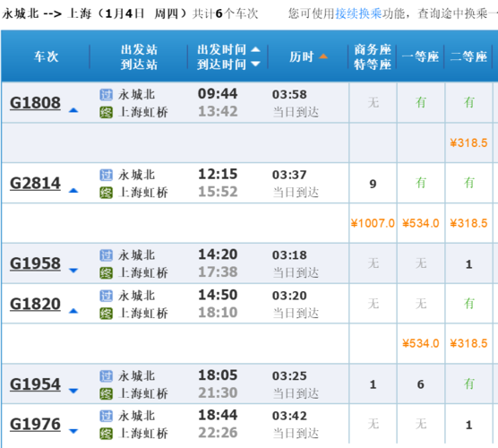Image resolution: width=498 pixels, height=448 pixels.
Task: Collapse price details for train G1808
Action: point(73,110)
